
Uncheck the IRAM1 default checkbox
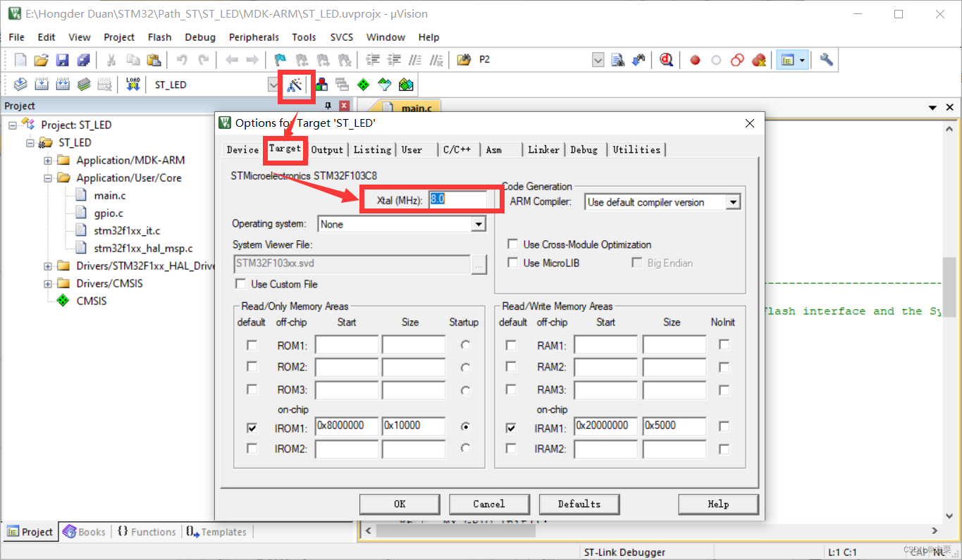(511, 427)
